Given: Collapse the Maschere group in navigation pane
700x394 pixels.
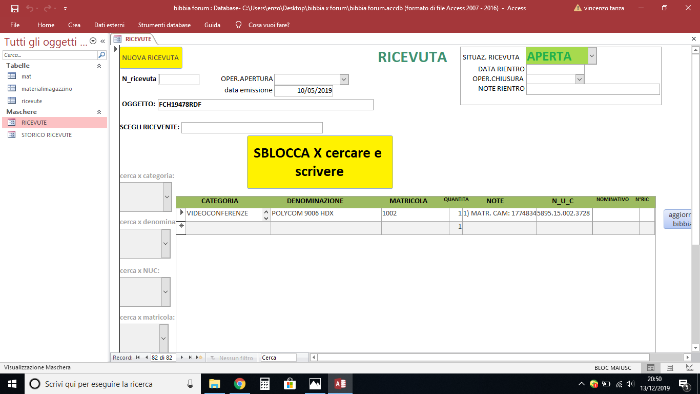Looking at the screenshot, I should point(99,112).
